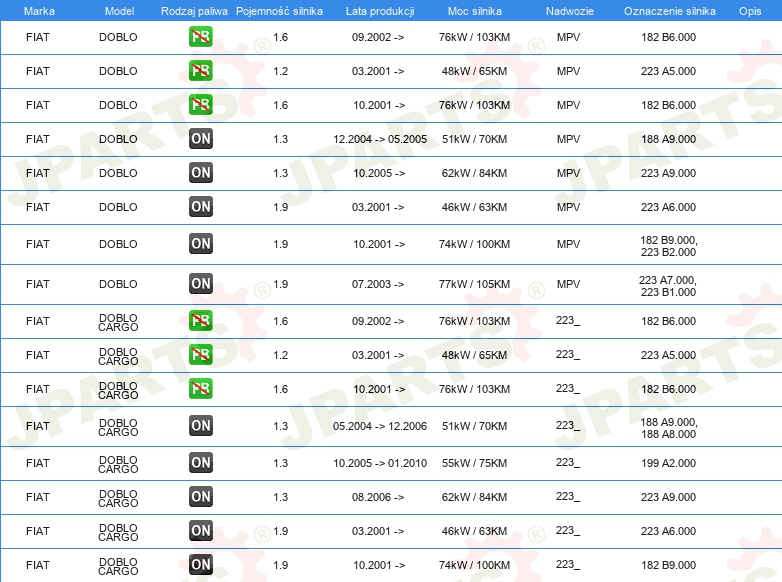The height and width of the screenshot is (582, 782).
Task: Select engine codes 188 A9.000, 188 A8.000
Action: click(669, 428)
